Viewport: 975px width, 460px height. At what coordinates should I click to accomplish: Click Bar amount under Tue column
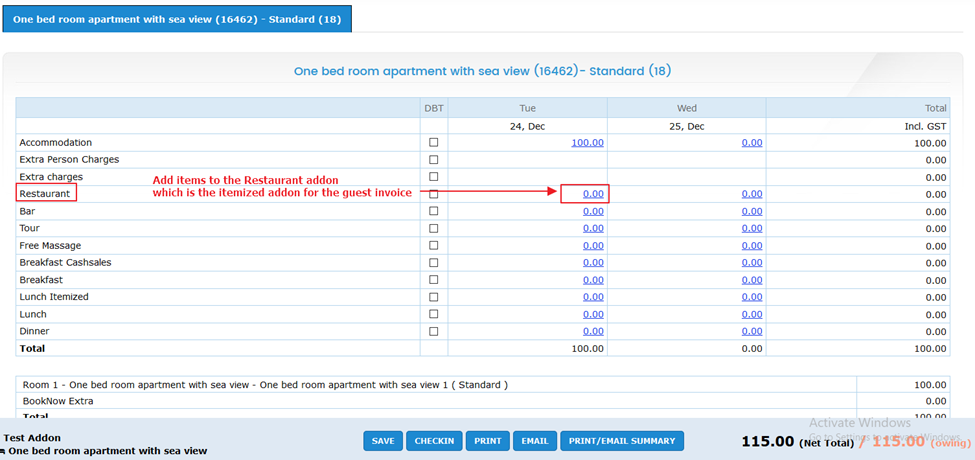point(593,211)
